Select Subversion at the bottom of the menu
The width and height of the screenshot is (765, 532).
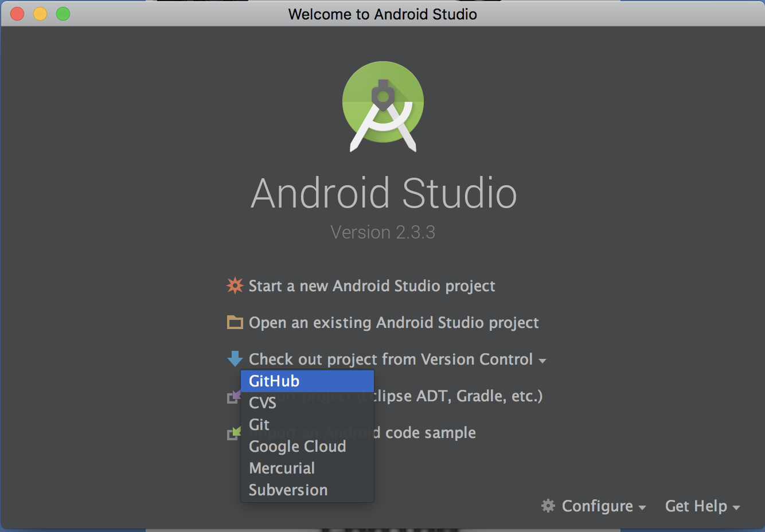[x=288, y=490]
